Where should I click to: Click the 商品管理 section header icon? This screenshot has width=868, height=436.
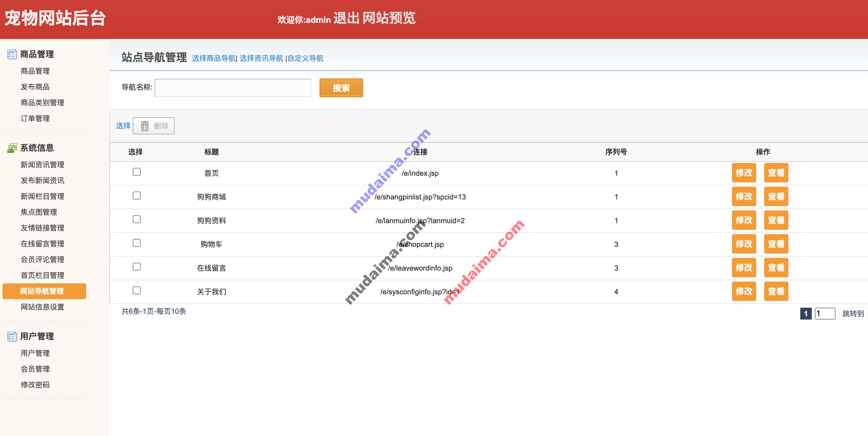point(12,54)
